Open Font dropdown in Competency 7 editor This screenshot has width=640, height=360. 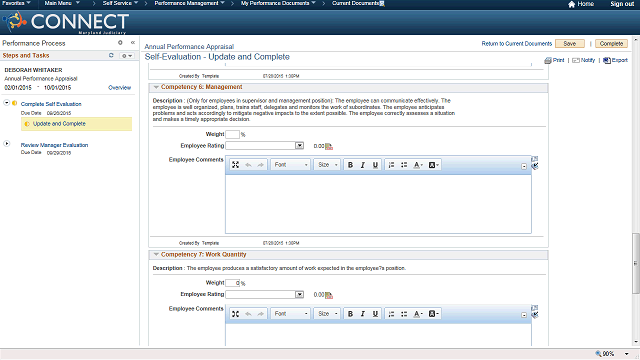tap(291, 314)
